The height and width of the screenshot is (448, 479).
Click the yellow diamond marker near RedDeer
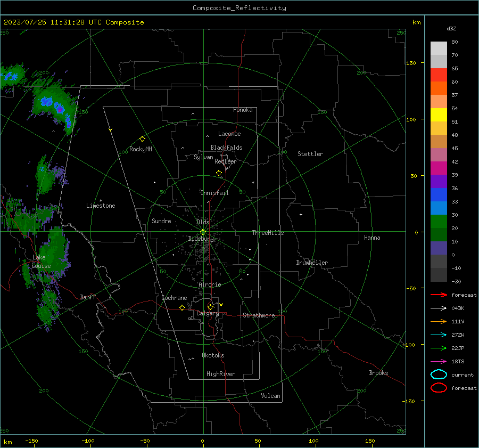tap(219, 173)
